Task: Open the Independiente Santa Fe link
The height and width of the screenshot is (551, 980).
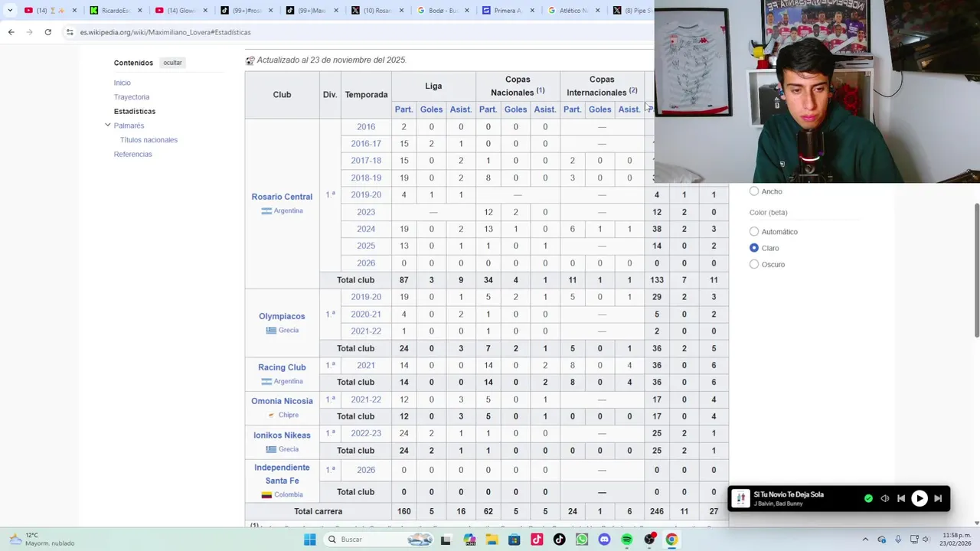Action: tap(282, 474)
